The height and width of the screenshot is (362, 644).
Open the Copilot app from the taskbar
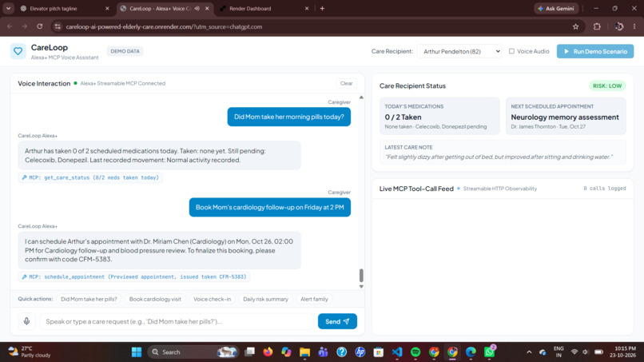point(286,352)
